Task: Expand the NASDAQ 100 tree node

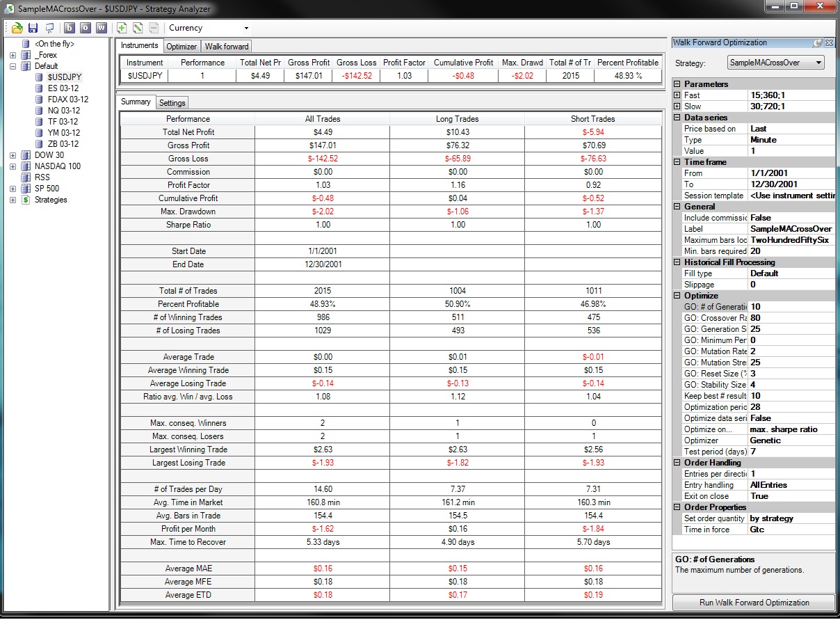Action: tap(13, 166)
